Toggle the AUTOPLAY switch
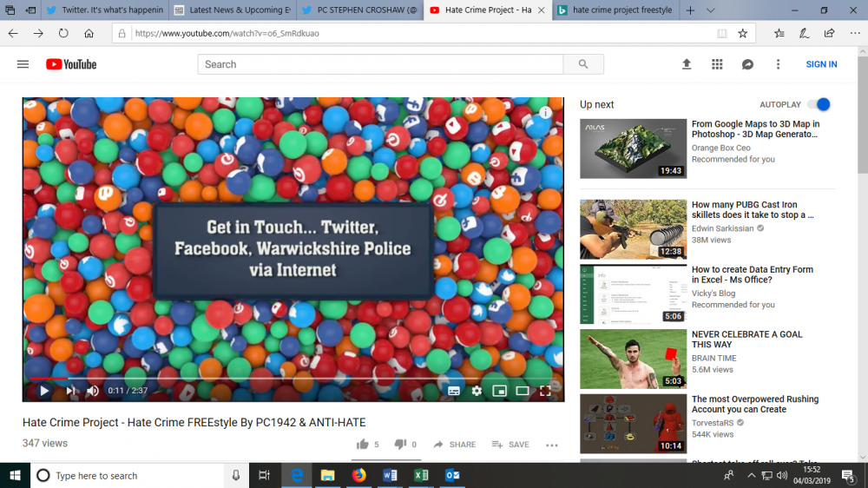 [820, 104]
